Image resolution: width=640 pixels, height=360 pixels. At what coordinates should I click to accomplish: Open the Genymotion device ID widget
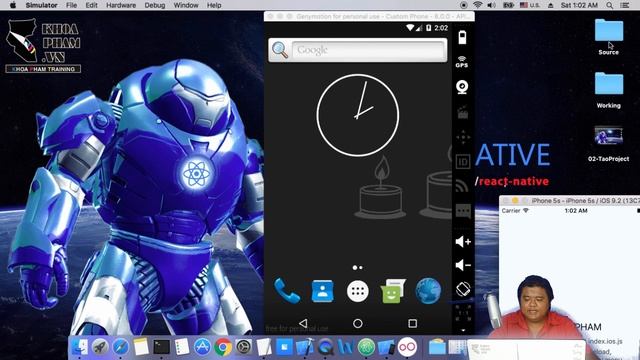tap(463, 162)
